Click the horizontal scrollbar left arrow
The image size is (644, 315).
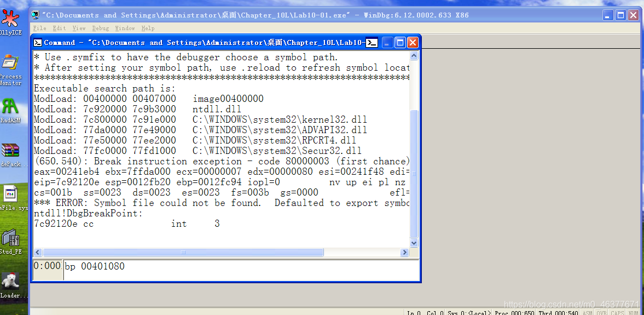pyautogui.click(x=37, y=253)
